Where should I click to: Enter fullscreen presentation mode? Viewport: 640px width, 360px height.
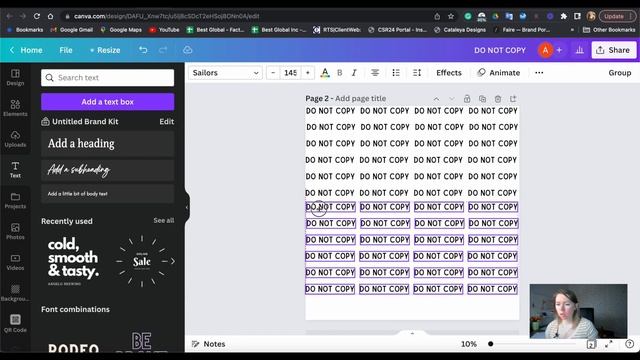click(x=609, y=344)
